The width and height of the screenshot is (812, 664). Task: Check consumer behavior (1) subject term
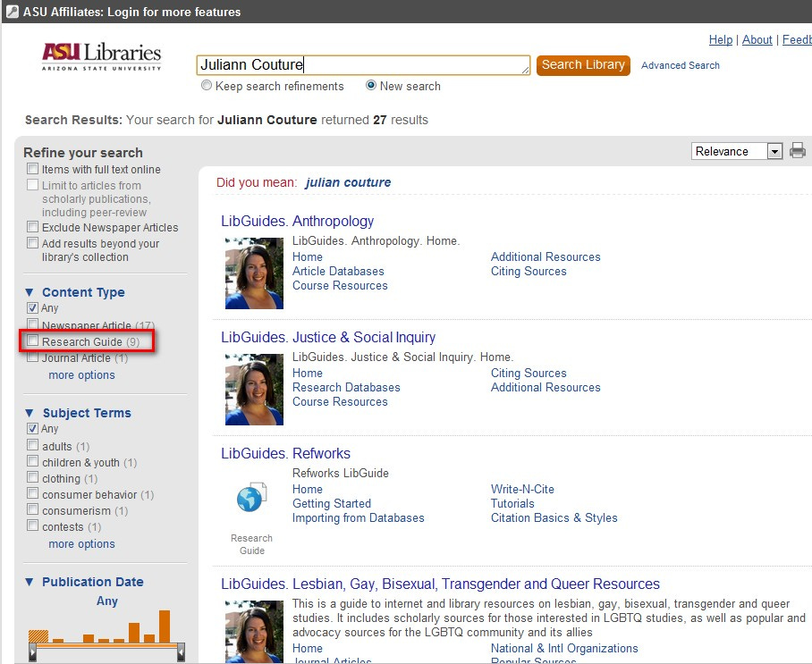point(32,493)
